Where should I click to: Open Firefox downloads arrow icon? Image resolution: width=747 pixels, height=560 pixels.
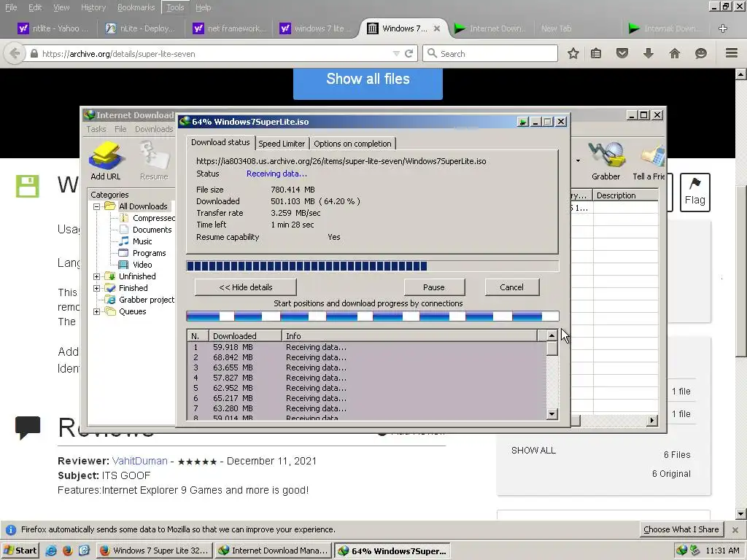(648, 53)
